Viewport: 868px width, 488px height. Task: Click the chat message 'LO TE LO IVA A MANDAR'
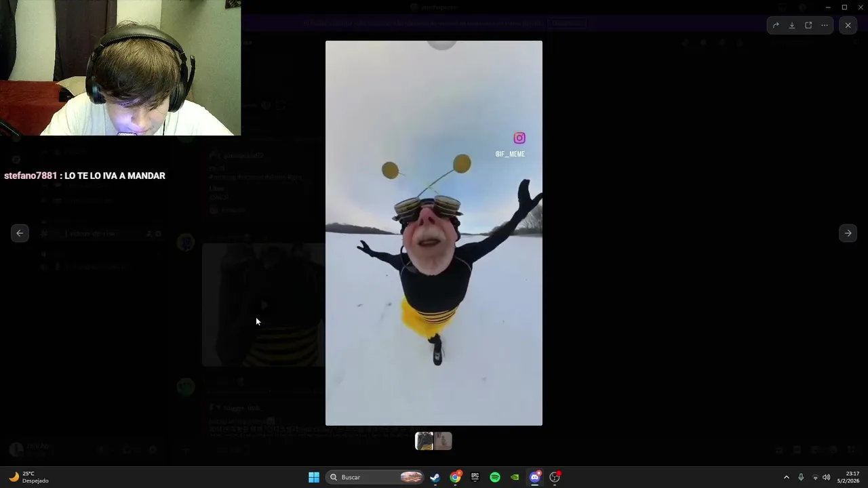115,176
